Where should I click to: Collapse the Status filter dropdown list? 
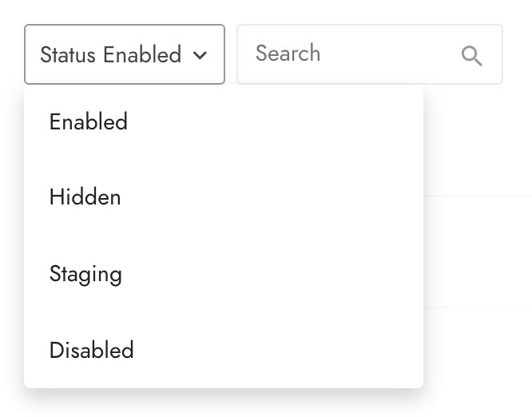[x=125, y=54]
